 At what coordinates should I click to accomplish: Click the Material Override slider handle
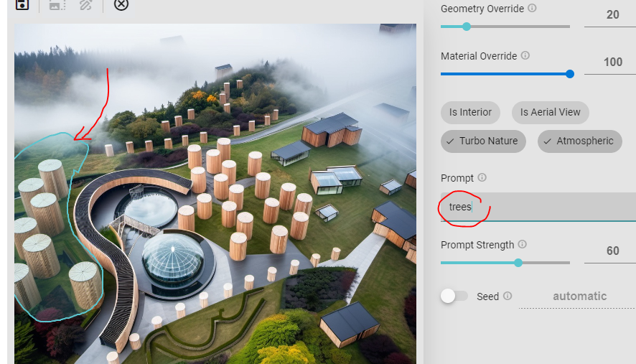(x=570, y=74)
